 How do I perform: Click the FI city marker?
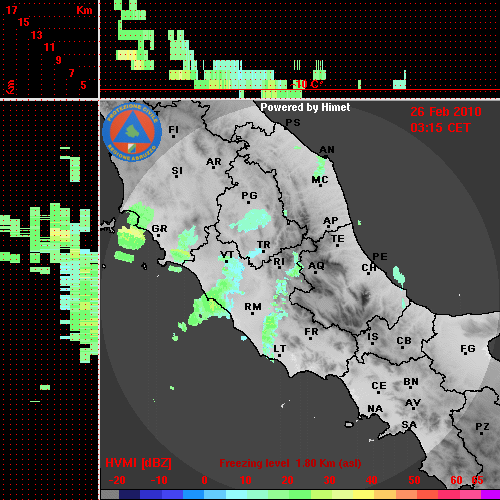(173, 136)
